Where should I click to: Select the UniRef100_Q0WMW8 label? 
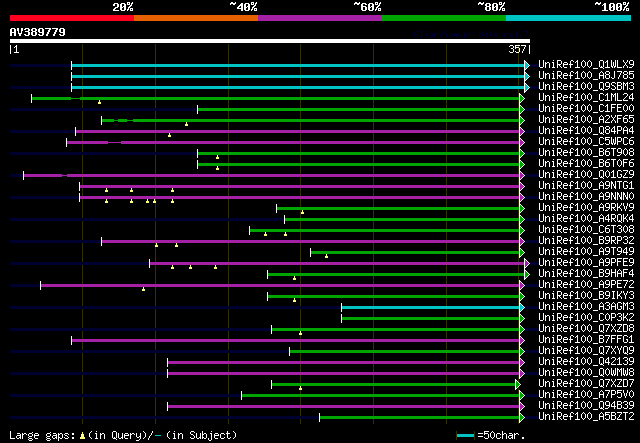coord(586,372)
